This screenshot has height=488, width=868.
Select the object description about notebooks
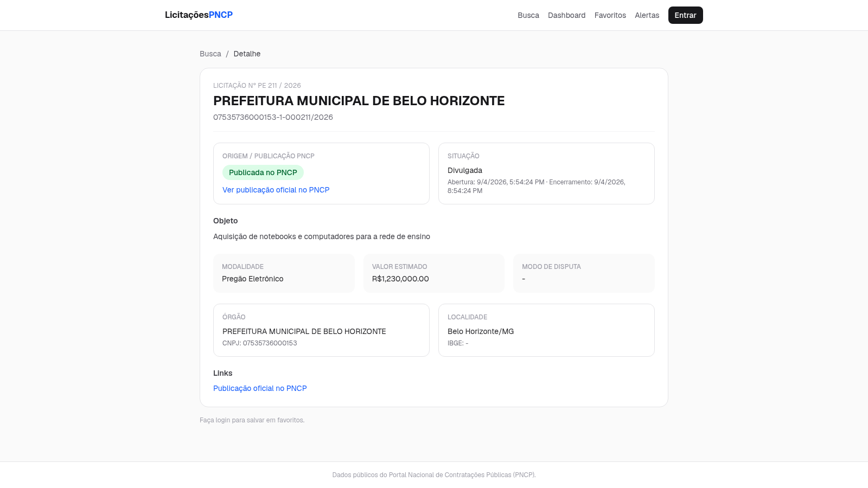point(322,236)
